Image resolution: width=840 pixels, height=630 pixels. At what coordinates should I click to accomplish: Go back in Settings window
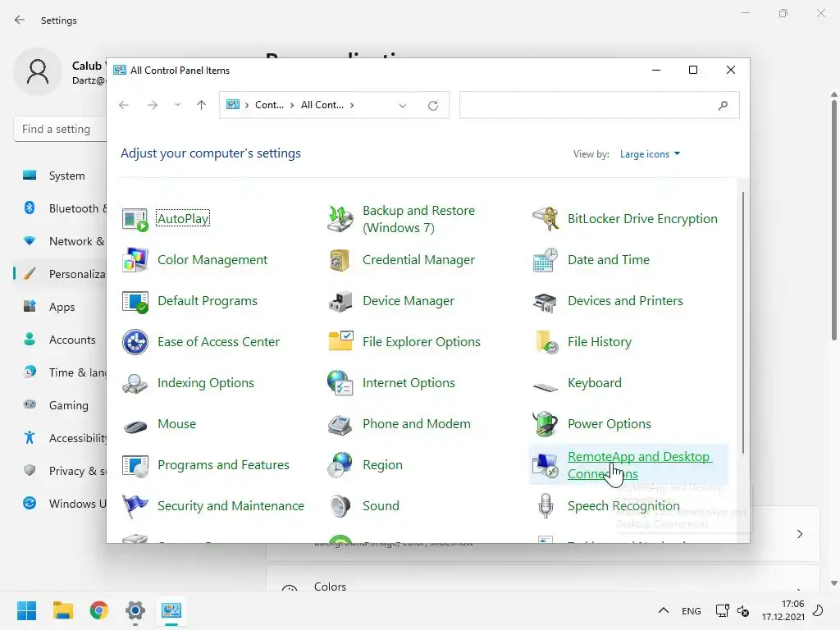(x=20, y=20)
